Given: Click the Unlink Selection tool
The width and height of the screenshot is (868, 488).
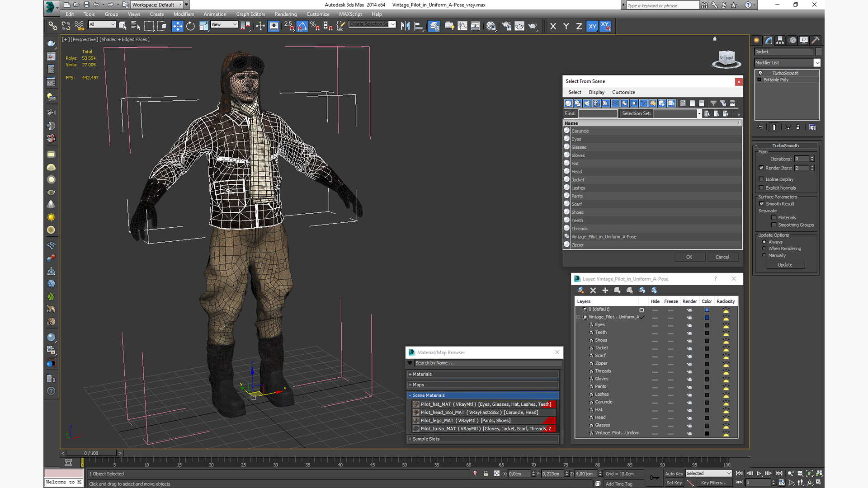Looking at the screenshot, I should [x=66, y=26].
